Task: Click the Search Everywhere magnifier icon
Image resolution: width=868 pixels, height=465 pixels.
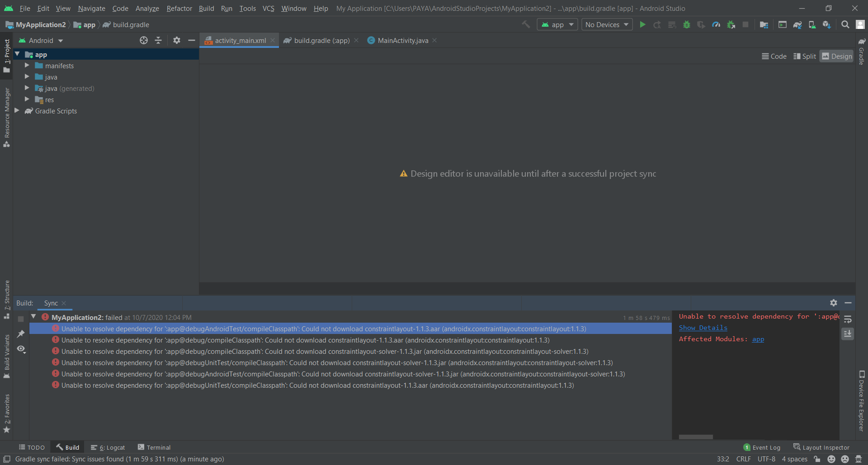Action: [x=845, y=25]
